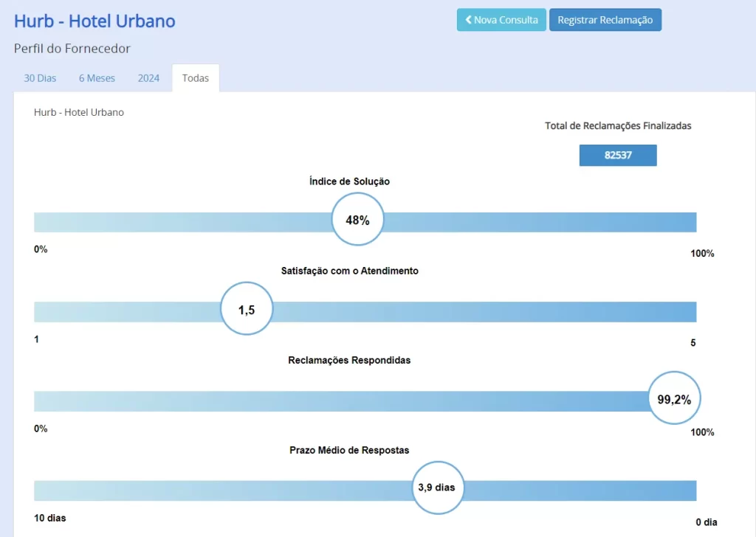Image resolution: width=756 pixels, height=537 pixels.
Task: Click the 82537 total complaints badge
Action: [618, 155]
